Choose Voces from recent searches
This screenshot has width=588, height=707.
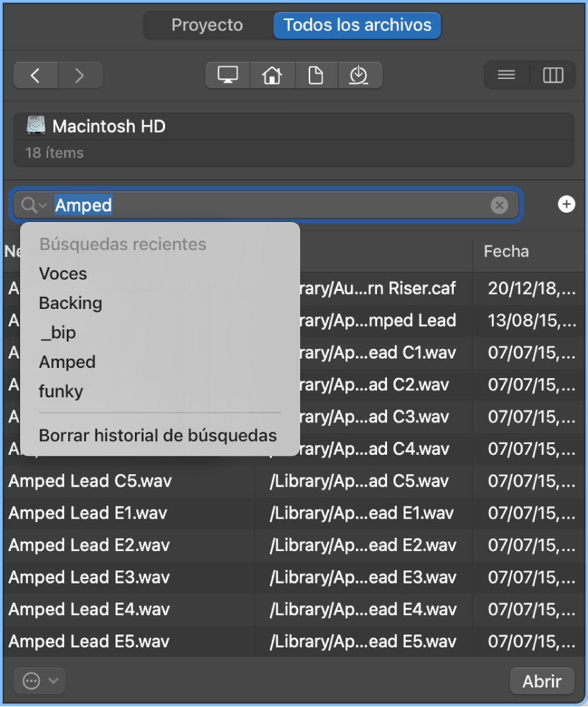click(63, 274)
